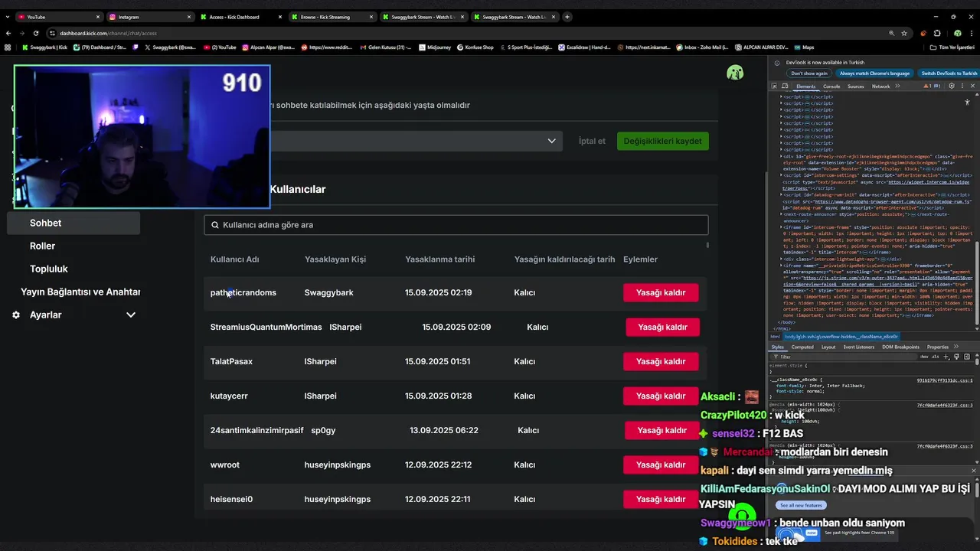Click the Chrome back arrow
Viewport: 980px width, 551px height.
pyautogui.click(x=8, y=33)
